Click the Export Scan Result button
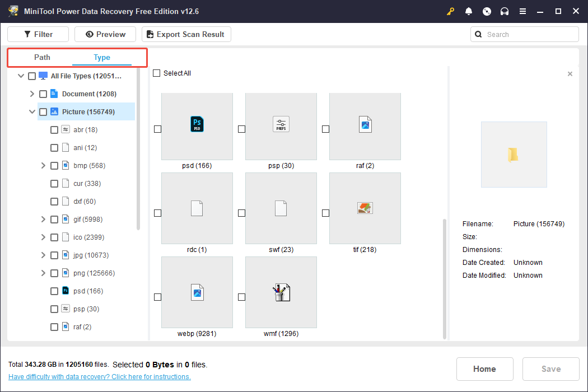 click(186, 34)
